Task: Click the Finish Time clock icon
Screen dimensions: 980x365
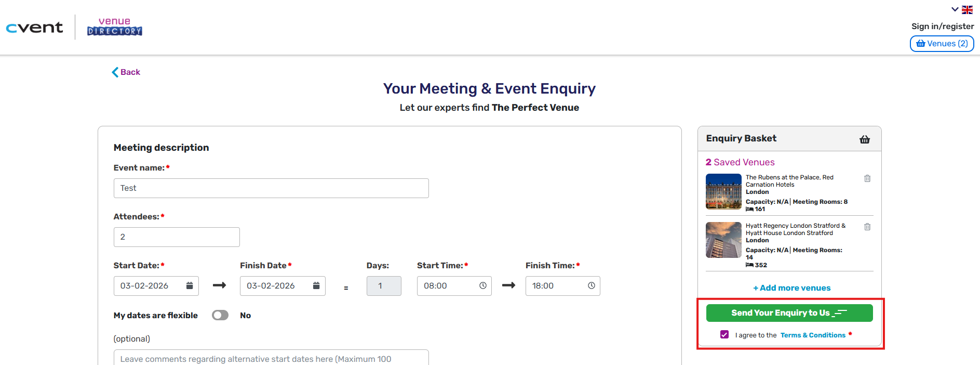Action: [x=592, y=285]
